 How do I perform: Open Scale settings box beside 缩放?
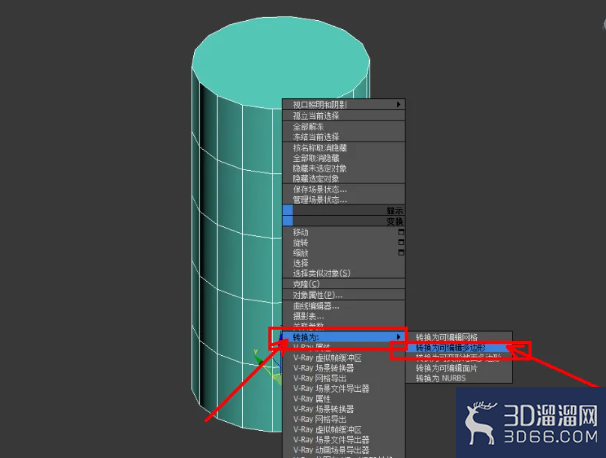point(401,252)
